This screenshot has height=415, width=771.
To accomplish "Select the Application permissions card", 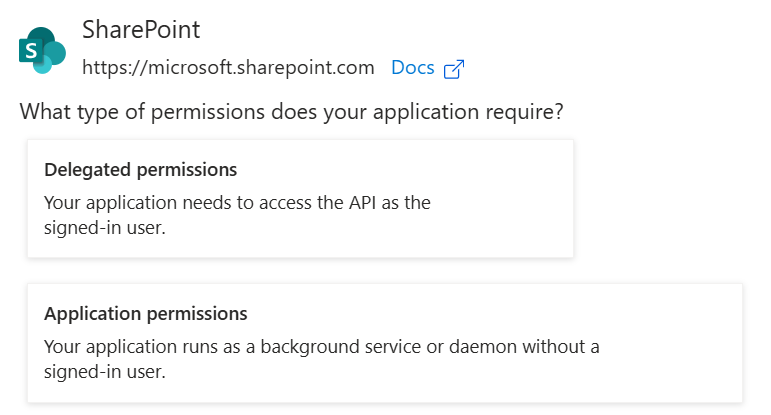I will pos(385,343).
